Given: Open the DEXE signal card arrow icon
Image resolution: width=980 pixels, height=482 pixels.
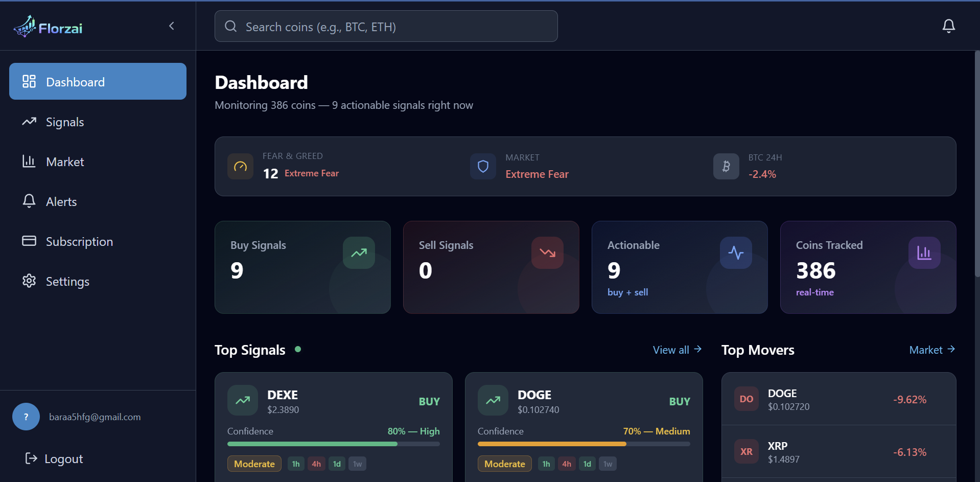Looking at the screenshot, I should point(242,400).
